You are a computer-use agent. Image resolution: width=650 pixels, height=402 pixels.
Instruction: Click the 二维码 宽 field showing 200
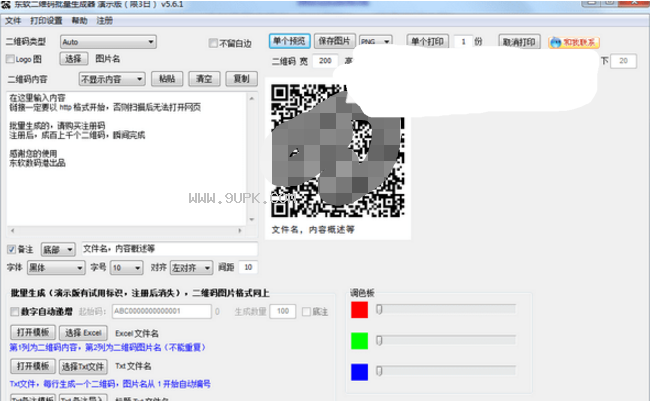325,61
